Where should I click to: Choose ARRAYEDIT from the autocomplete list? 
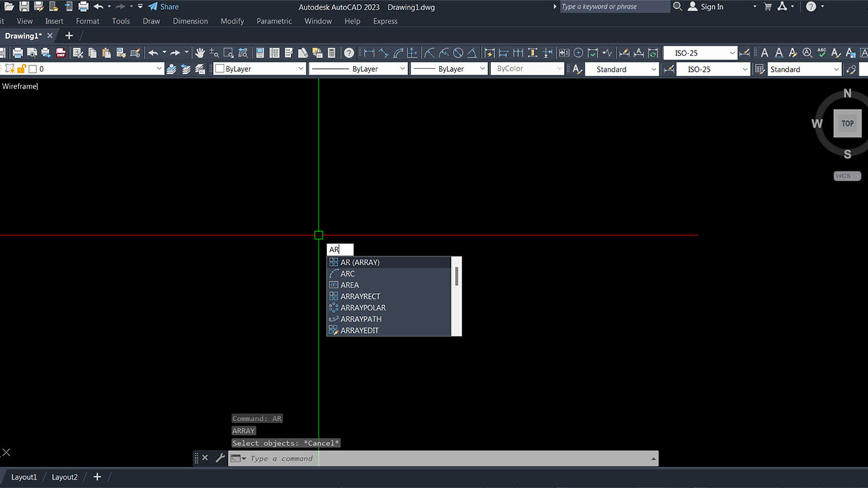click(x=389, y=330)
